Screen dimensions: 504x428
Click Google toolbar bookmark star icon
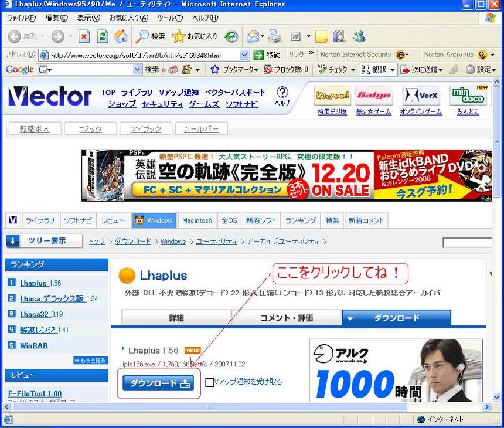(214, 69)
